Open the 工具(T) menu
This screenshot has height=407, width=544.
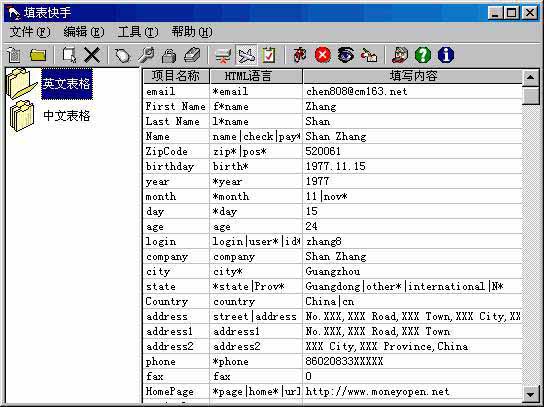(x=138, y=32)
